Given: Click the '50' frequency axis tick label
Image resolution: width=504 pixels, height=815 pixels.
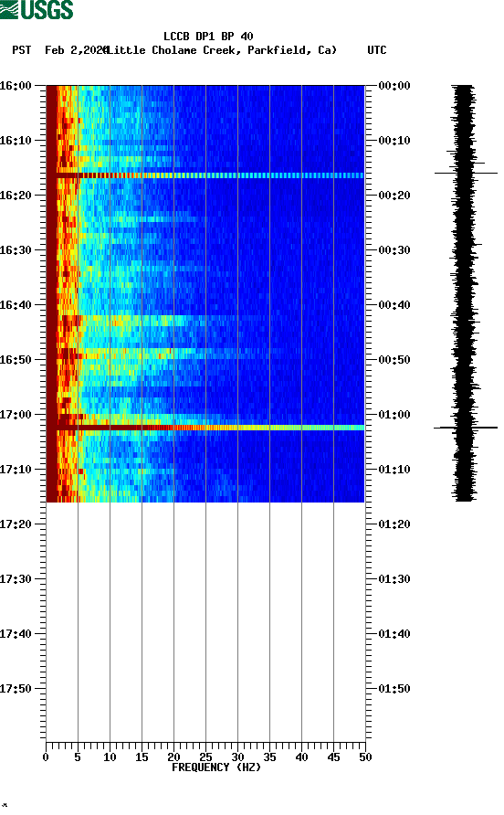Looking at the screenshot, I should 365,757.
